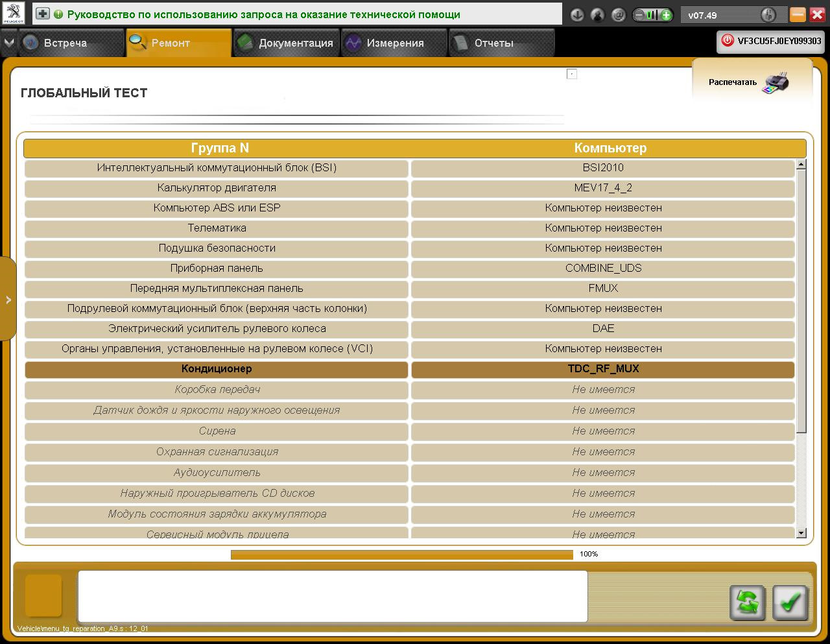Expand the help guide with plus icon
This screenshot has height=644, width=830.
(x=43, y=14)
